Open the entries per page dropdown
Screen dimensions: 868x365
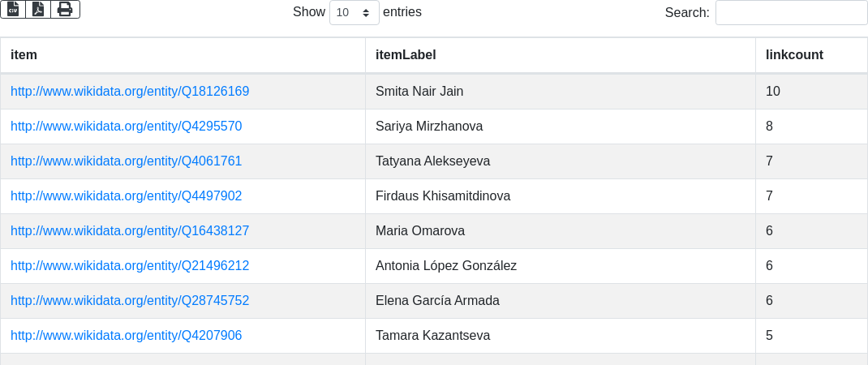pyautogui.click(x=354, y=13)
